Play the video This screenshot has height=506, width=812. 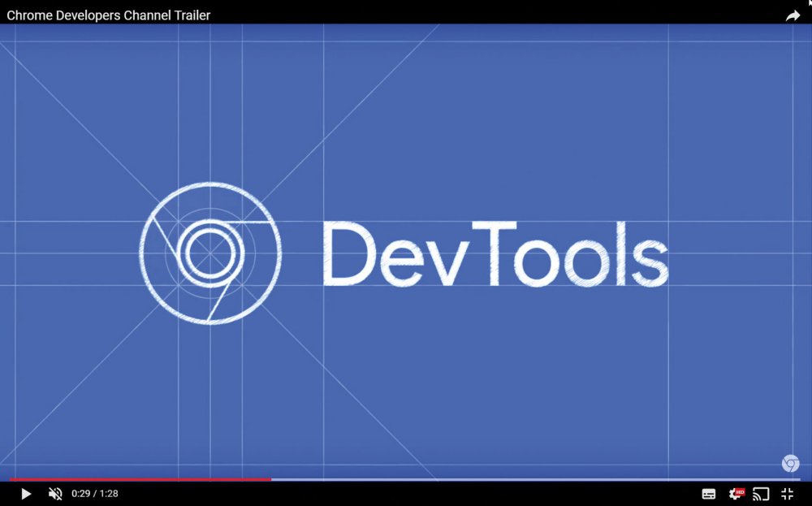(x=26, y=494)
